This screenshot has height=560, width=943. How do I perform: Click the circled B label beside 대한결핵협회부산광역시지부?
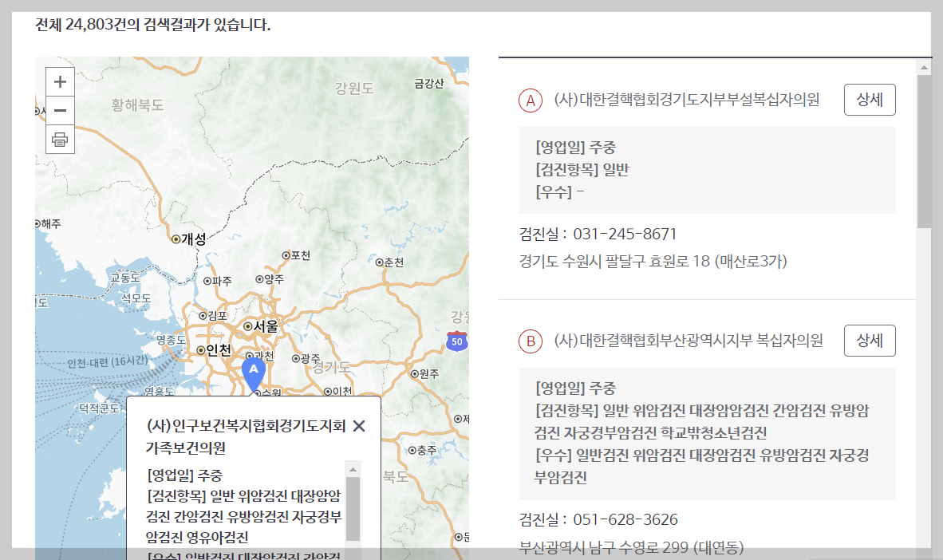531,340
